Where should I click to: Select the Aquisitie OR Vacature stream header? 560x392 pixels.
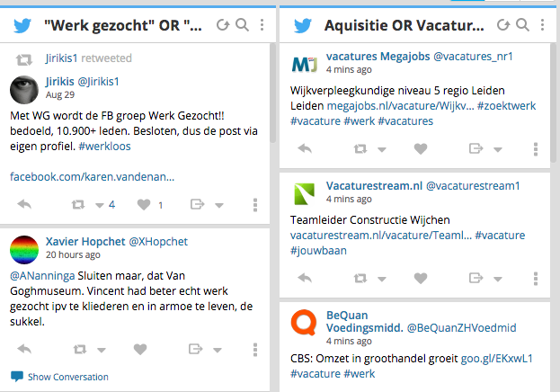click(404, 25)
